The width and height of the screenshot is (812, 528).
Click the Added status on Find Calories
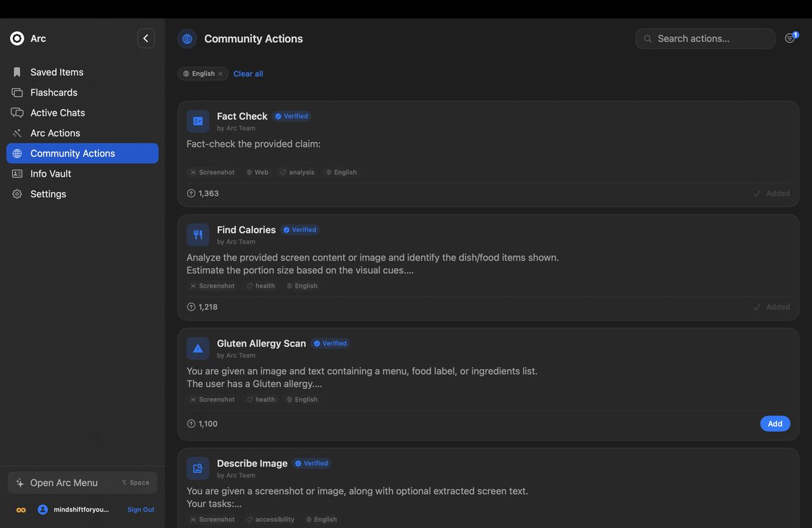click(771, 307)
